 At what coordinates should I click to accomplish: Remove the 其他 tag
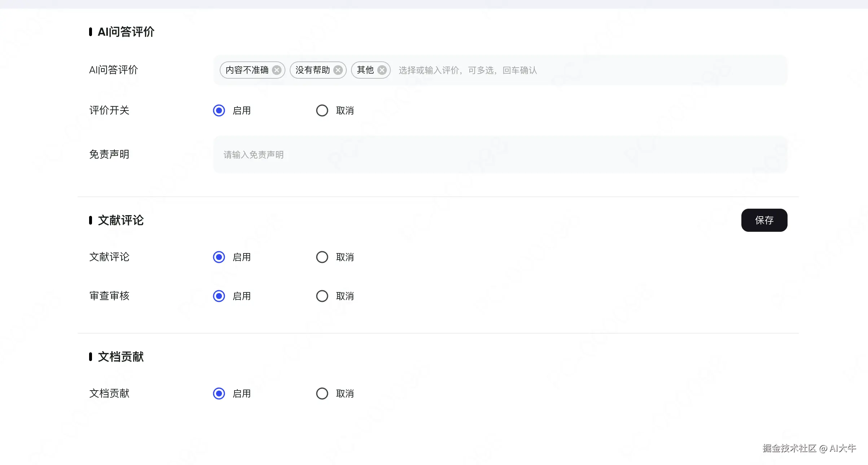(x=382, y=70)
